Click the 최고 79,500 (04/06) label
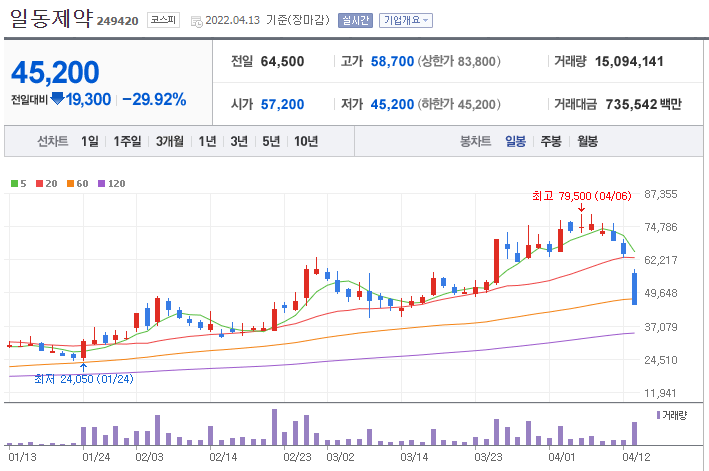 (x=581, y=196)
